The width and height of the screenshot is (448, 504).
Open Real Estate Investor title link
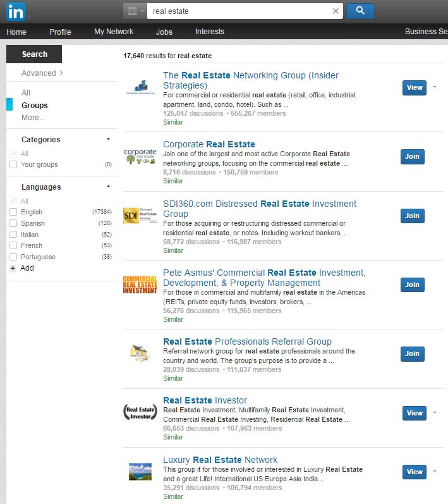pyautogui.click(x=205, y=400)
